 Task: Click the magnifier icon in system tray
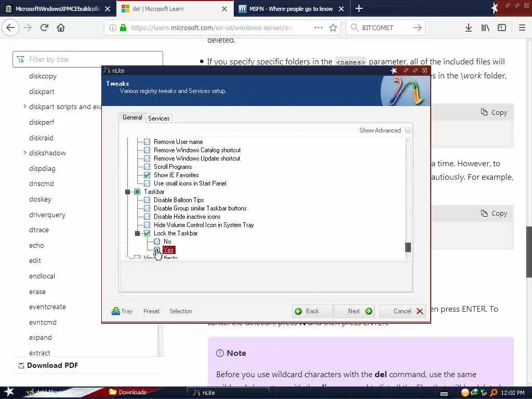[494, 393]
